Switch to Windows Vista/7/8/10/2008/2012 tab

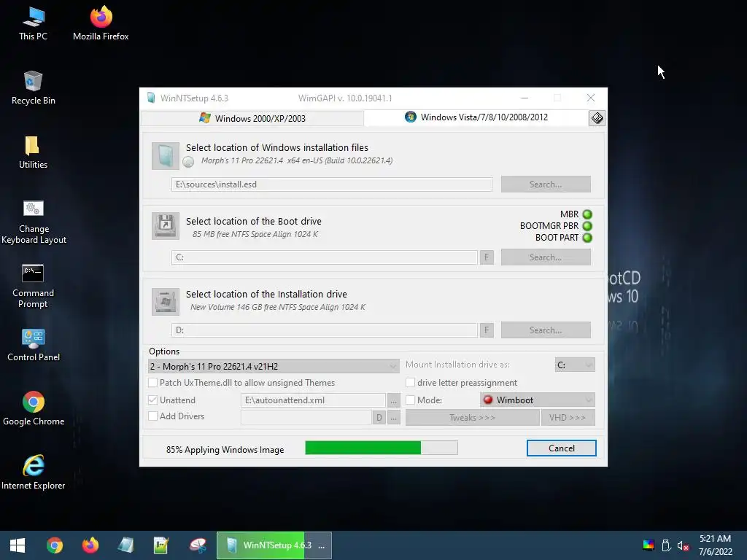point(476,117)
